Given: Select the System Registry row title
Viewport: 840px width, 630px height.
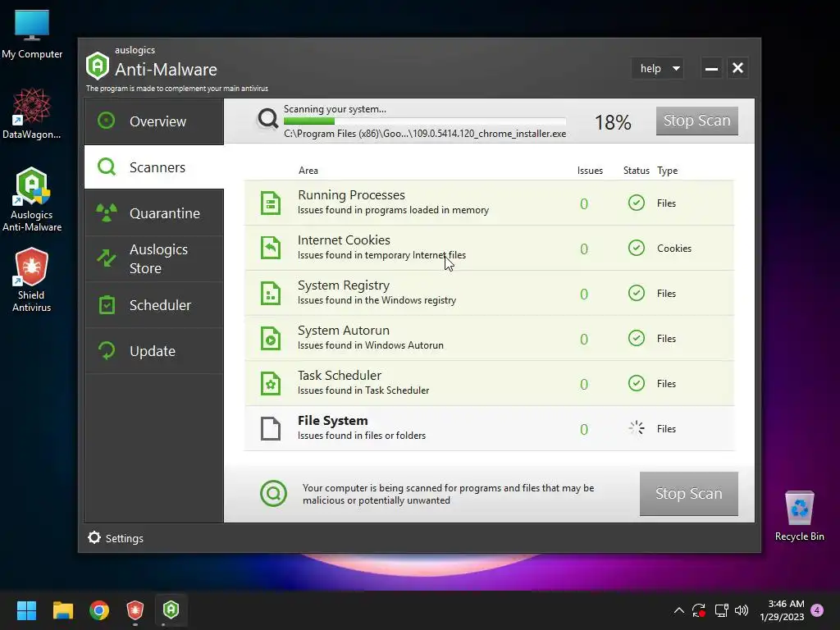Looking at the screenshot, I should pos(344,285).
